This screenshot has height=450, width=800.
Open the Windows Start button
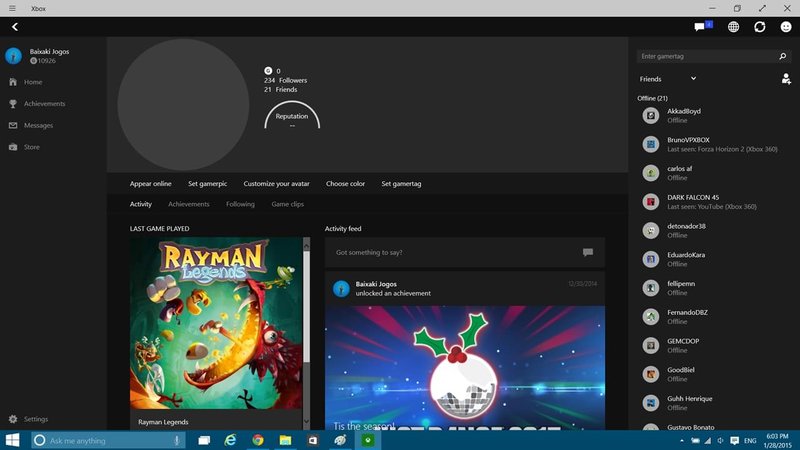[12, 440]
